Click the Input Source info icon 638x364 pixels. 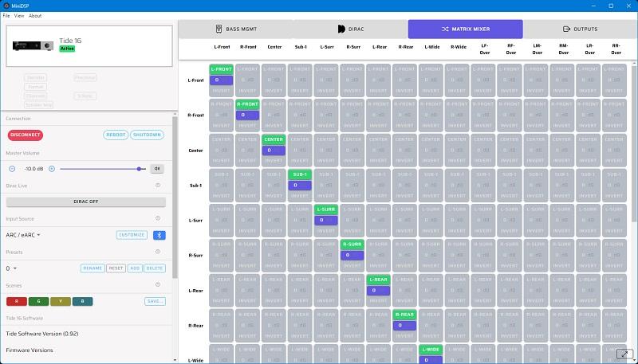[158, 218]
